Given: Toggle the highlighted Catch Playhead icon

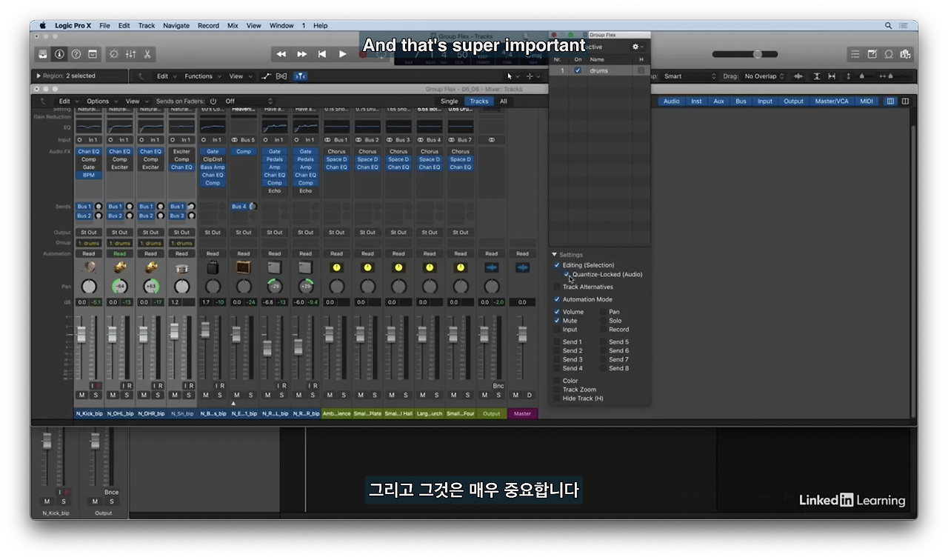Looking at the screenshot, I should (x=300, y=76).
